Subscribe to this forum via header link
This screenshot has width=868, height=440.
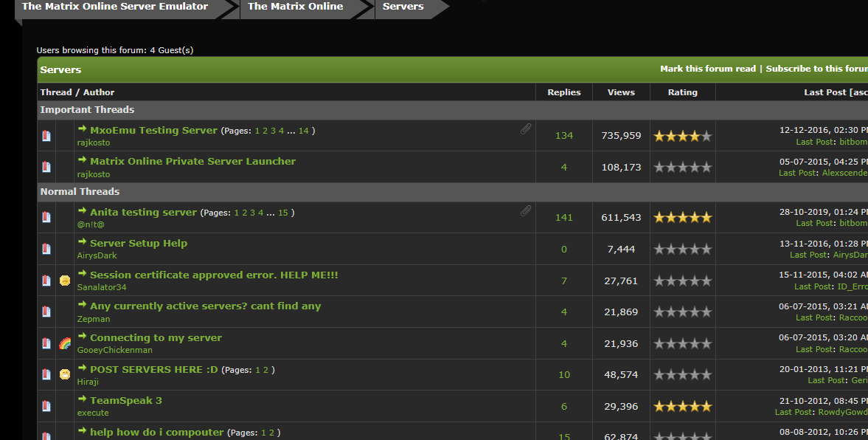pos(816,69)
